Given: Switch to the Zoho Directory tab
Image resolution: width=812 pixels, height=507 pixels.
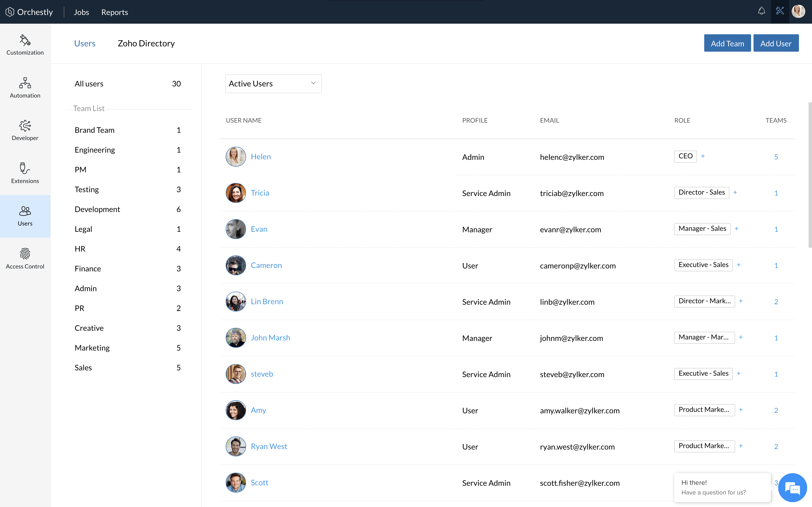Looking at the screenshot, I should [146, 43].
